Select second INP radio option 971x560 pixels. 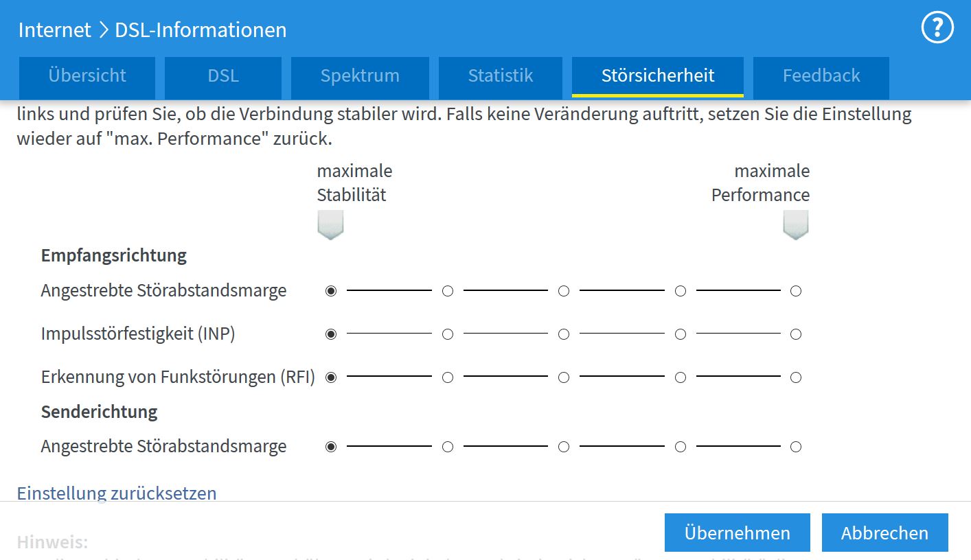pyautogui.click(x=448, y=334)
